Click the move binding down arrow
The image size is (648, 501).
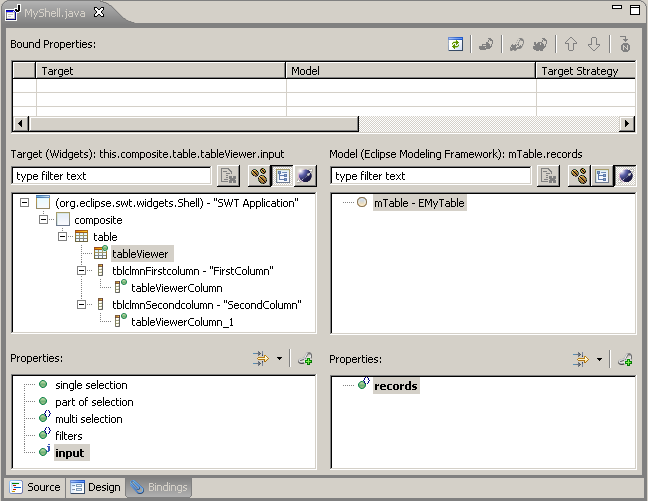[594, 44]
